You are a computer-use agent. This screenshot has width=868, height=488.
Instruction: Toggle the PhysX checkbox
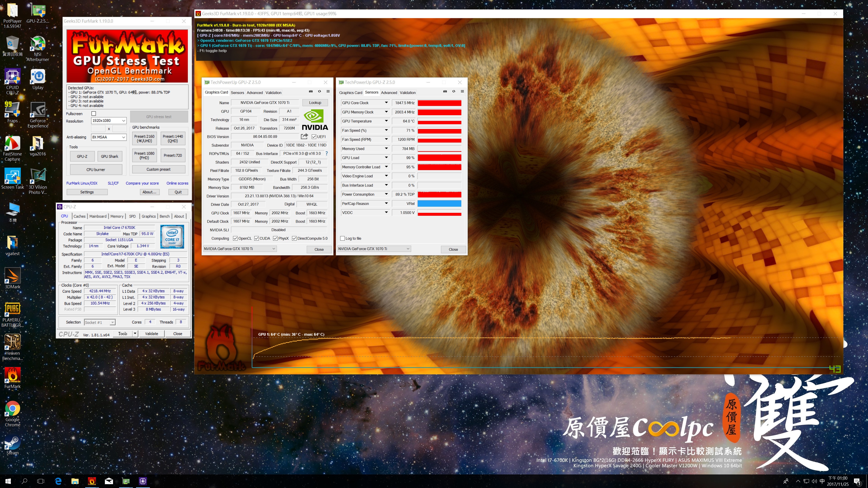(275, 238)
